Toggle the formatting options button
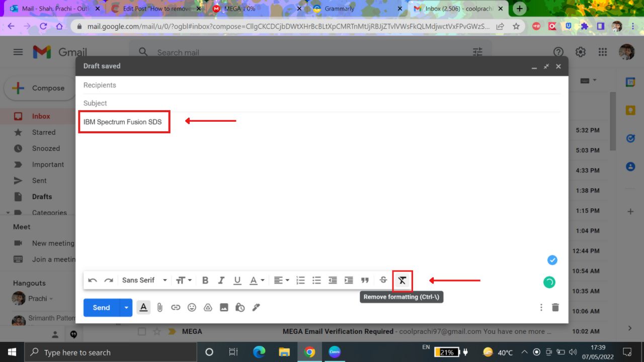644x362 pixels. 143,307
